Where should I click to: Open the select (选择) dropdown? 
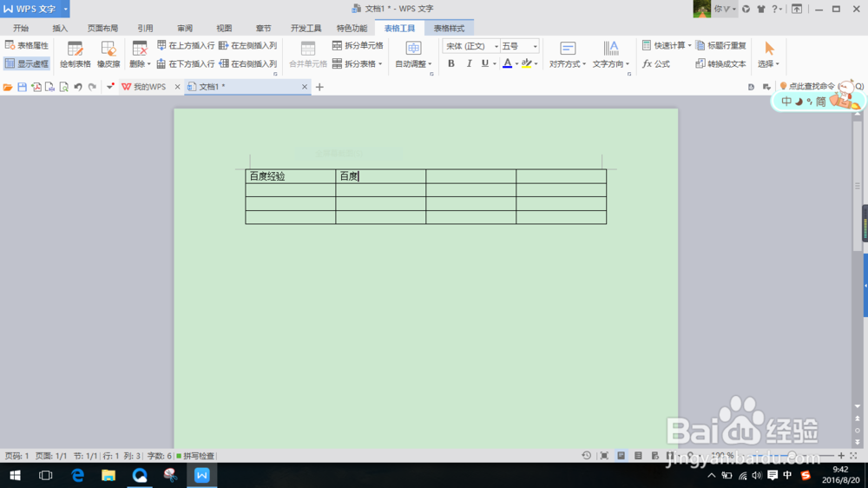(x=768, y=55)
